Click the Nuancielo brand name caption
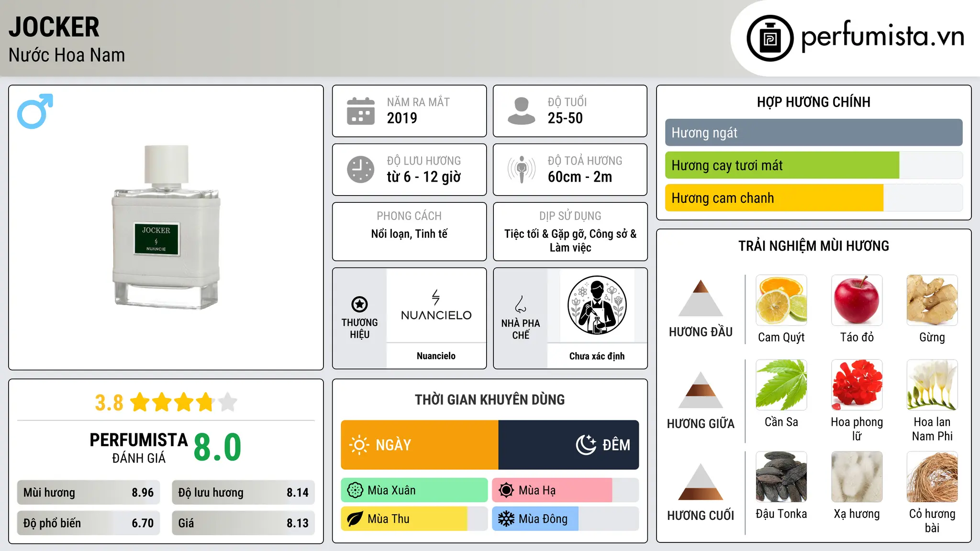980x551 pixels. pyautogui.click(x=436, y=356)
